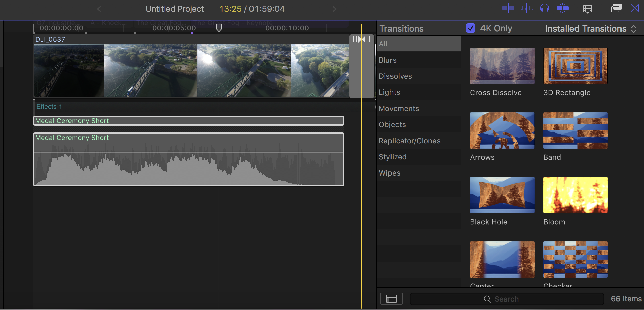Open the Installed Transitions popup menu

pos(591,29)
